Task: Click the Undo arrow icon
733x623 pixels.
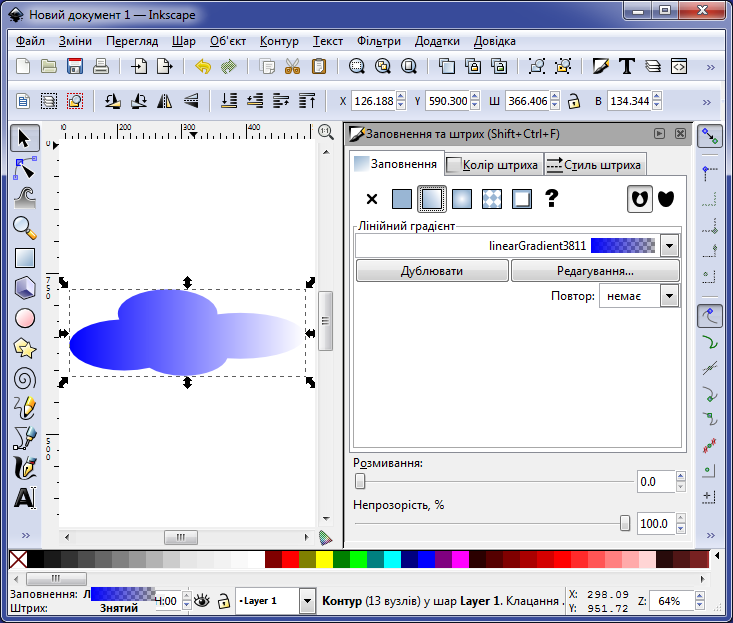Action: tap(203, 67)
